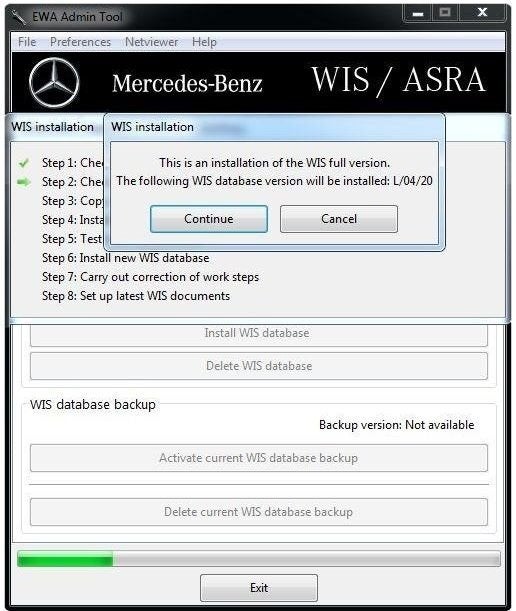Click the database version line mentioning L/04/20
The width and height of the screenshot is (516, 611).
(x=274, y=181)
